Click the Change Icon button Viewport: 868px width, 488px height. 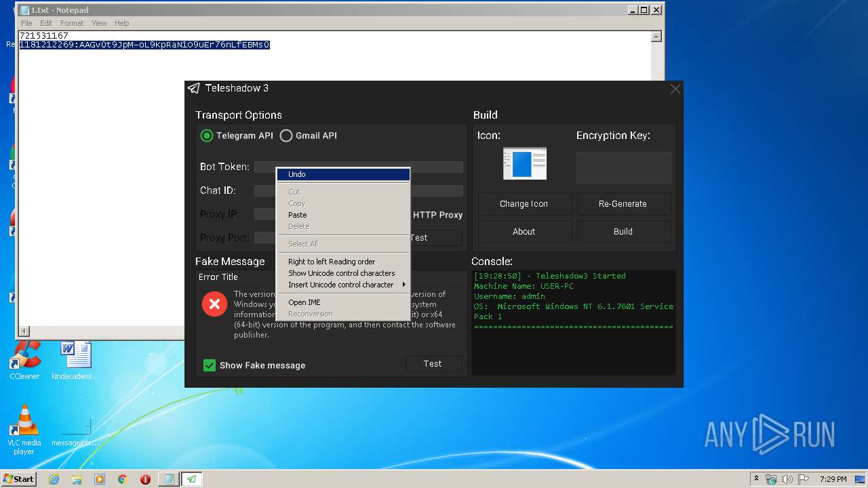pos(524,204)
